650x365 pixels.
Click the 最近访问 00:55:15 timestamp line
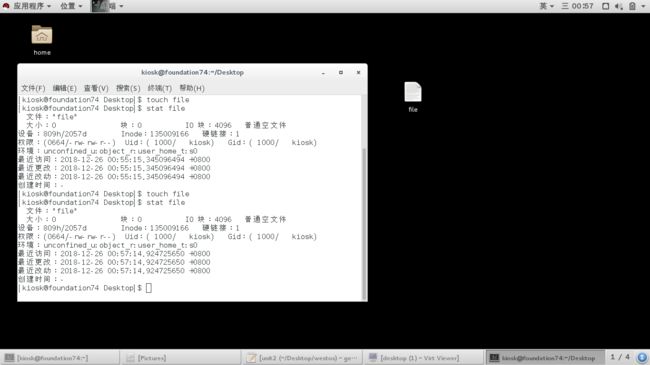pyautogui.click(x=114, y=160)
